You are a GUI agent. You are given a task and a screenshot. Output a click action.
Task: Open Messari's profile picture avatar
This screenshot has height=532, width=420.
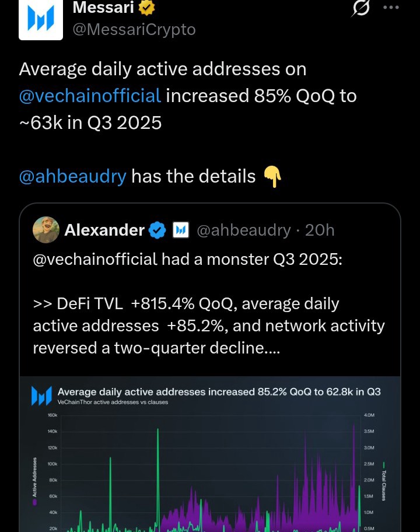[x=41, y=19]
